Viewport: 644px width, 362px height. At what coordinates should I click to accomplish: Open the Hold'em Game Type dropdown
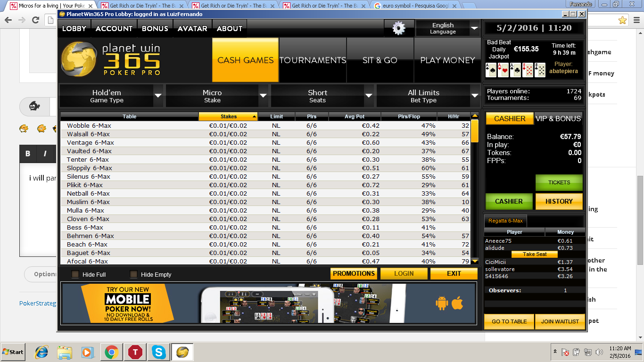tap(111, 96)
